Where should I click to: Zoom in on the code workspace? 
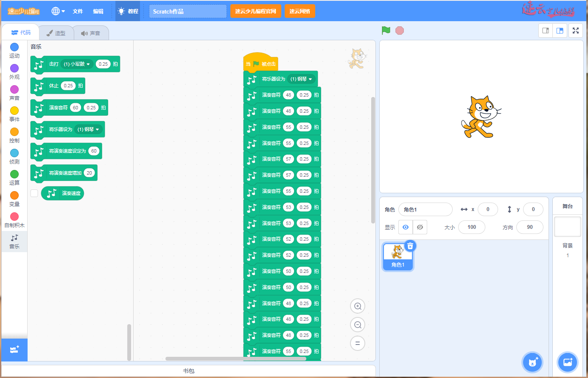tap(358, 306)
